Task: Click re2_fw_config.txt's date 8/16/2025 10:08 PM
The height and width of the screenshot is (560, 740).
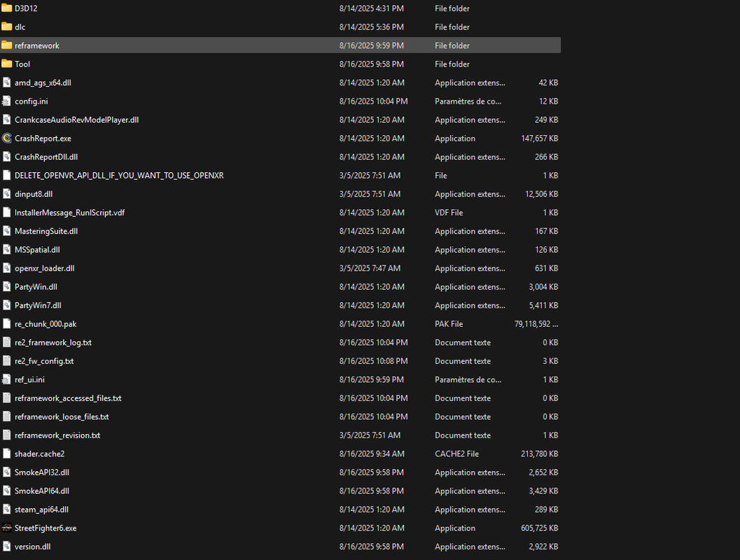Action: pyautogui.click(x=373, y=361)
